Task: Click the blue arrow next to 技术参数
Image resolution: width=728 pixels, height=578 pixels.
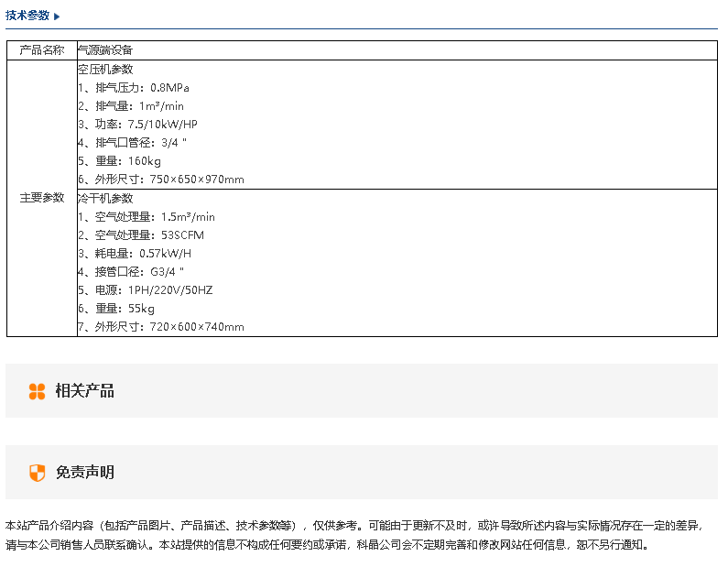Action: point(57,16)
